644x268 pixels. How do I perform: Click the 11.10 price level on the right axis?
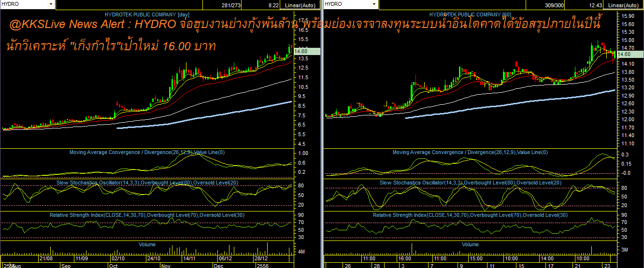tap(628, 143)
